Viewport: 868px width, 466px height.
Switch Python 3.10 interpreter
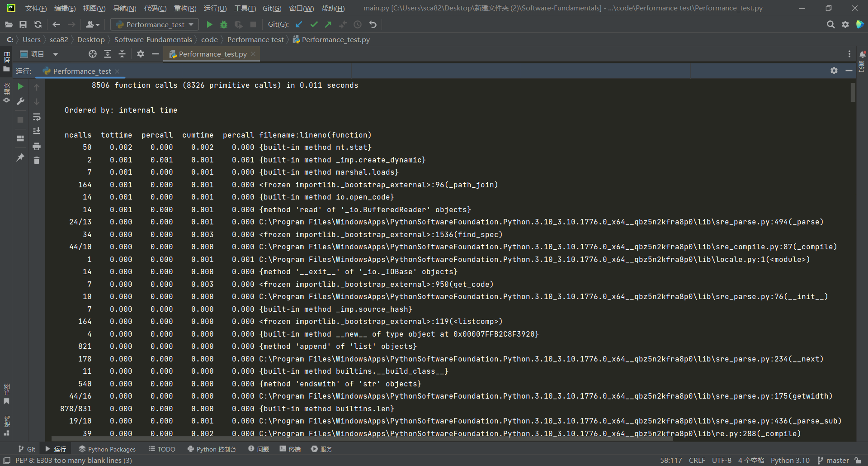[x=790, y=460]
